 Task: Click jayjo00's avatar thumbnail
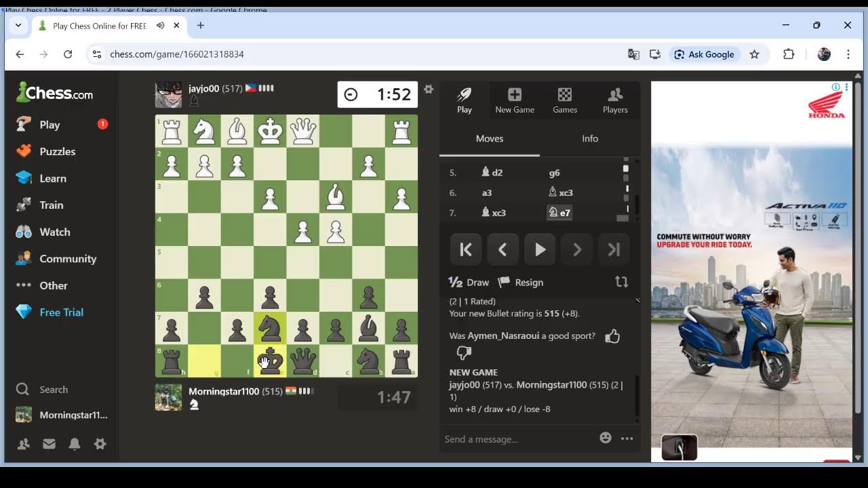(x=168, y=95)
